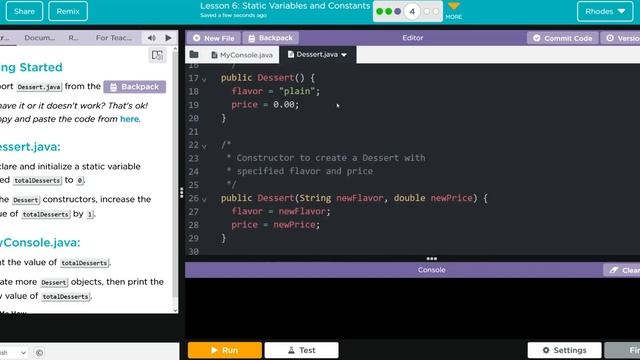Click line 28 price = newPrice
Viewport: 640px width, 360px height.
pos(276,224)
